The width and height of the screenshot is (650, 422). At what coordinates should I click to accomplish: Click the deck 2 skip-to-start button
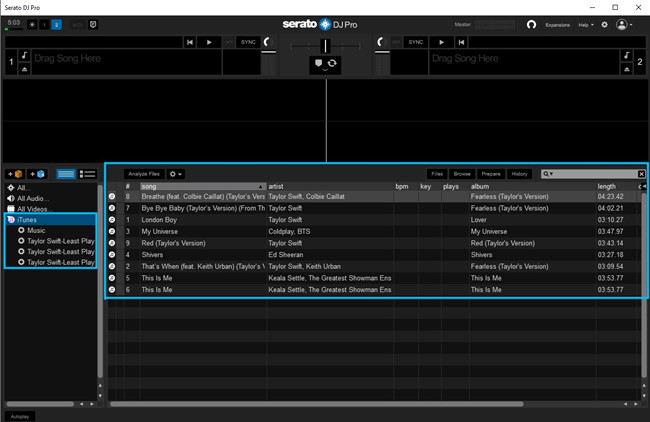pos(461,42)
